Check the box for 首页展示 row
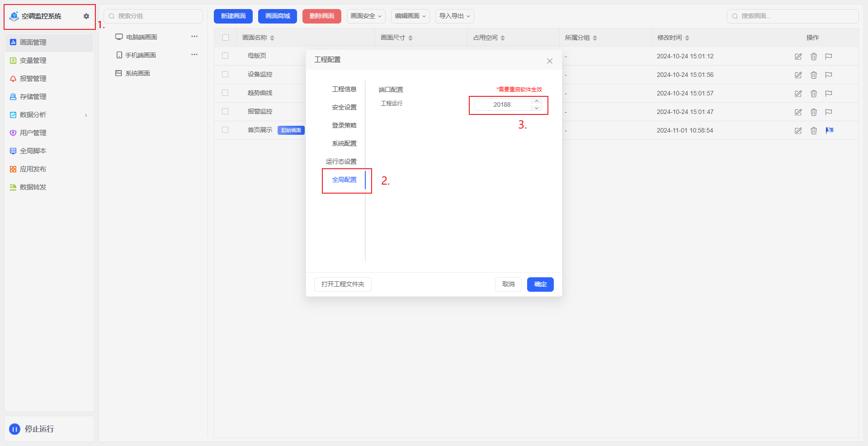868x446 pixels. tap(225, 130)
